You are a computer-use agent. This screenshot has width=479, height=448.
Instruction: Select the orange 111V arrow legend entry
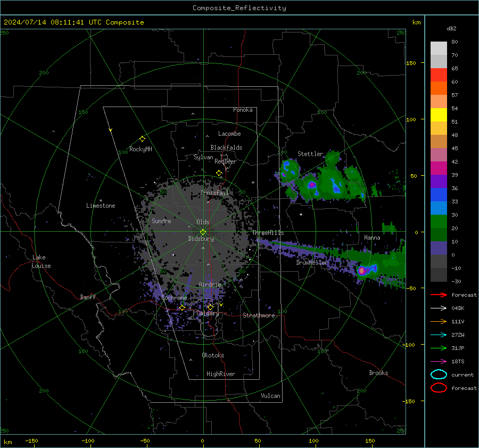click(x=439, y=321)
